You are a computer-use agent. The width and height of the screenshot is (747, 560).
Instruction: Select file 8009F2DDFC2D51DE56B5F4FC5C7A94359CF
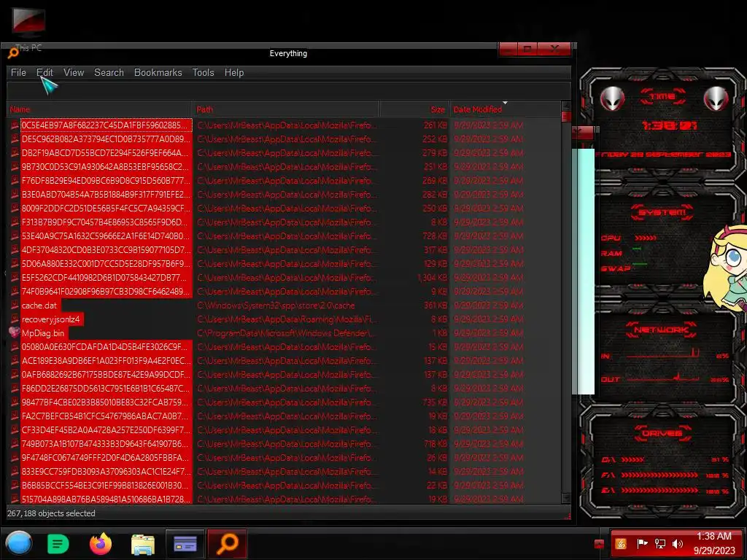pyautogui.click(x=106, y=208)
